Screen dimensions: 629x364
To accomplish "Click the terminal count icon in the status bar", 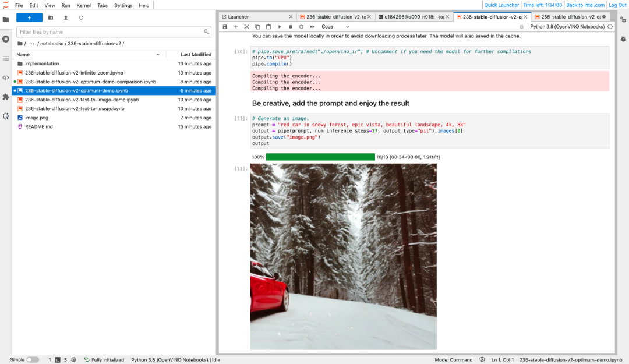I will coord(57,359).
